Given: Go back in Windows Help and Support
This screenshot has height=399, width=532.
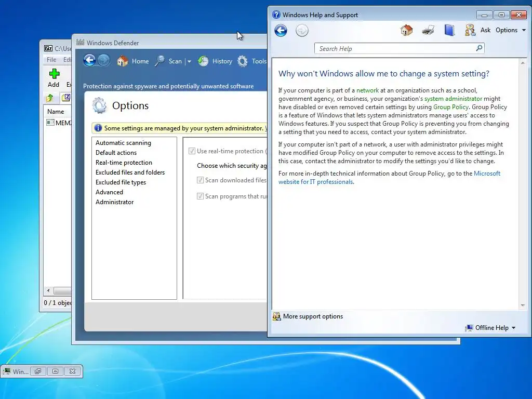Looking at the screenshot, I should [281, 31].
